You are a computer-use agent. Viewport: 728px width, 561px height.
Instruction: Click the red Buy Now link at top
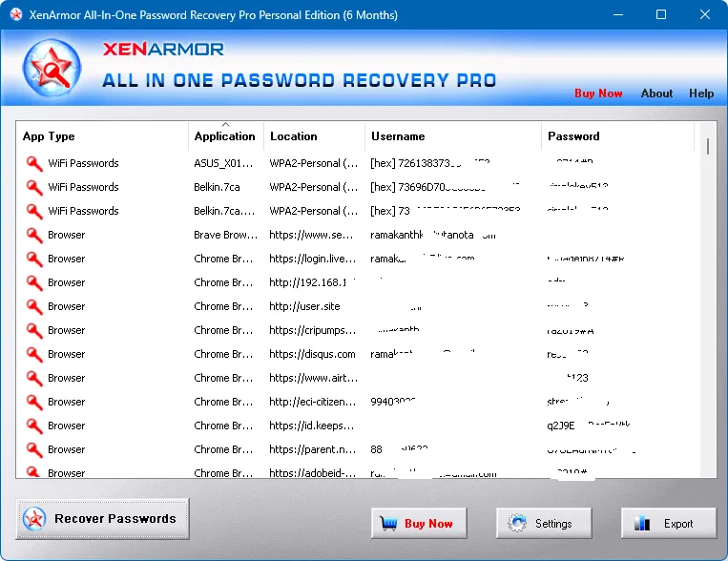pos(598,93)
